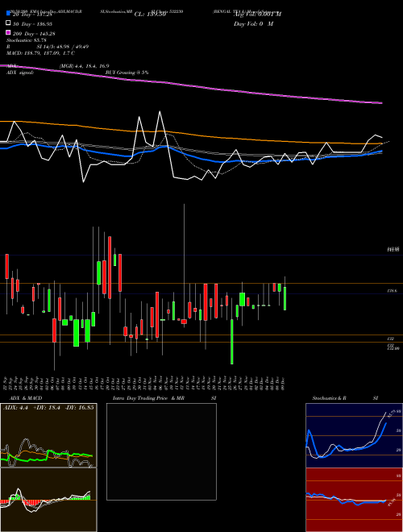Click the MACD values line
403x532 pixels.
pos(40,53)
